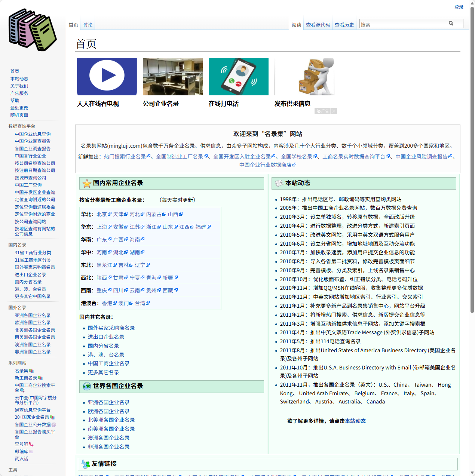Click the search magnifier icon

(x=451, y=23)
